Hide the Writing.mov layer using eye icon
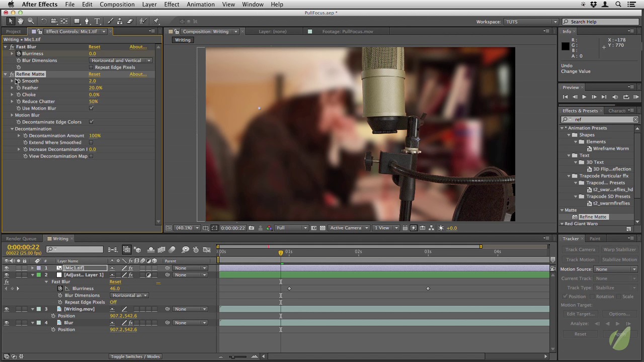644x362 pixels. tap(7, 309)
